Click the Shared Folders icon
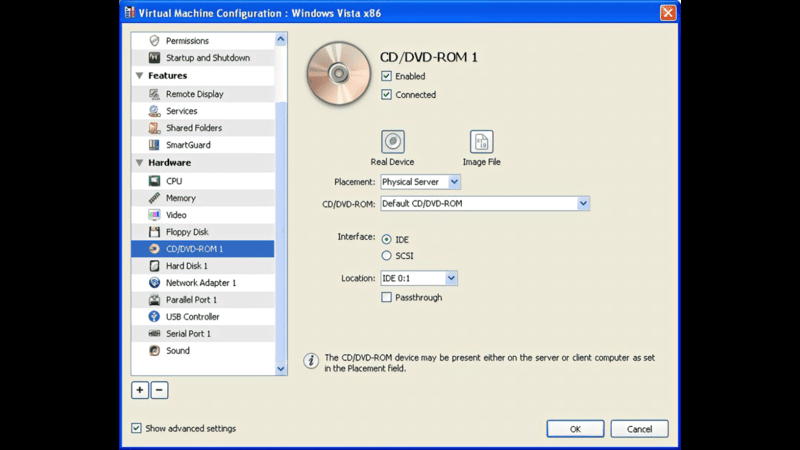Image resolution: width=800 pixels, height=450 pixels. (x=154, y=128)
